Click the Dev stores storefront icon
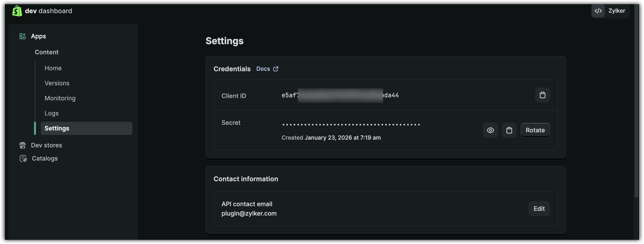 23,145
